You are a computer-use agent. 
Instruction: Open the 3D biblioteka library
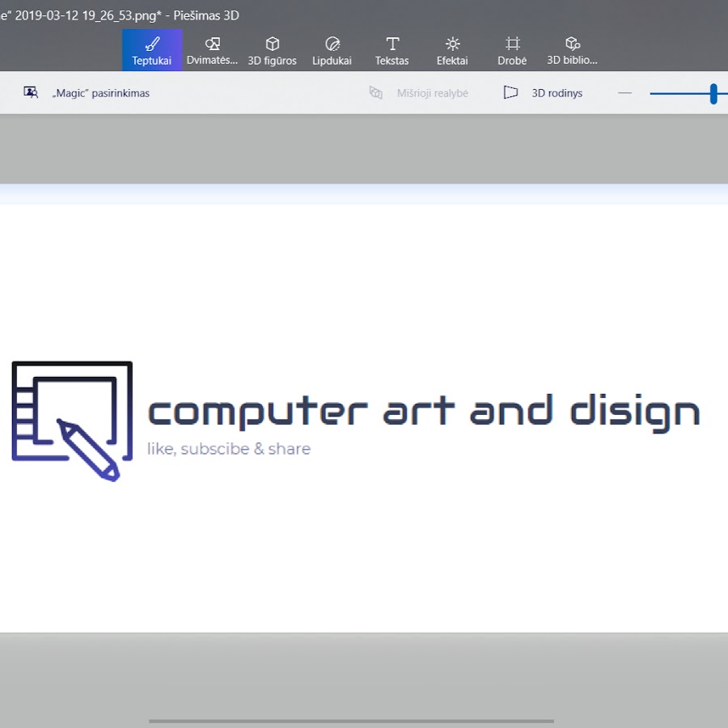[572, 50]
